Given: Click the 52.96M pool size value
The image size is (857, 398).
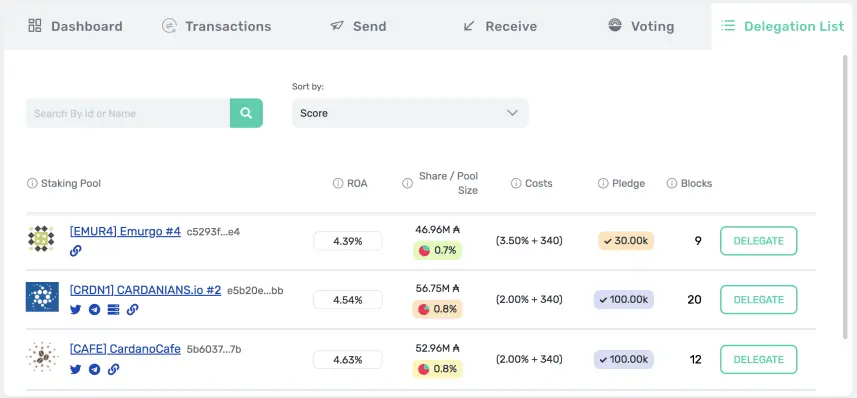Looking at the screenshot, I should [x=437, y=348].
